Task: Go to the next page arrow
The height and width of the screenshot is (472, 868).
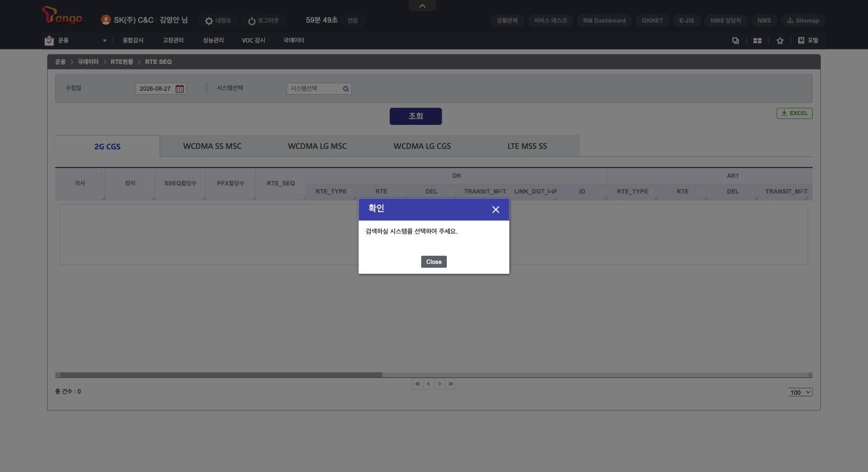Action: 439,384
